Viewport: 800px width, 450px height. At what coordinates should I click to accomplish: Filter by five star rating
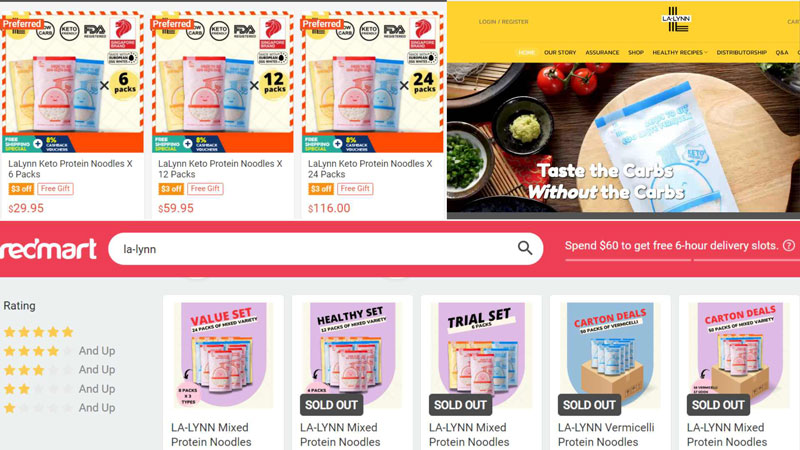tap(39, 332)
